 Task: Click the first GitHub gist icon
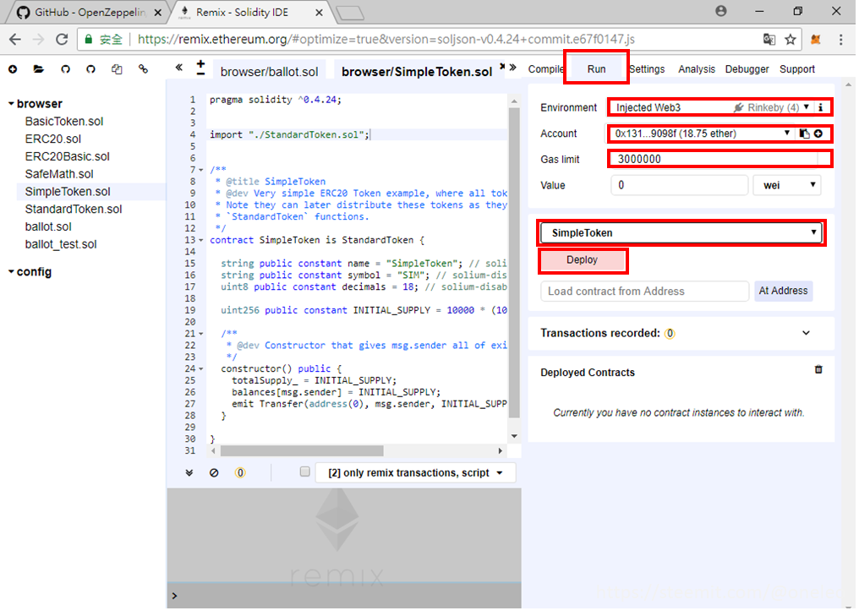tap(65, 69)
